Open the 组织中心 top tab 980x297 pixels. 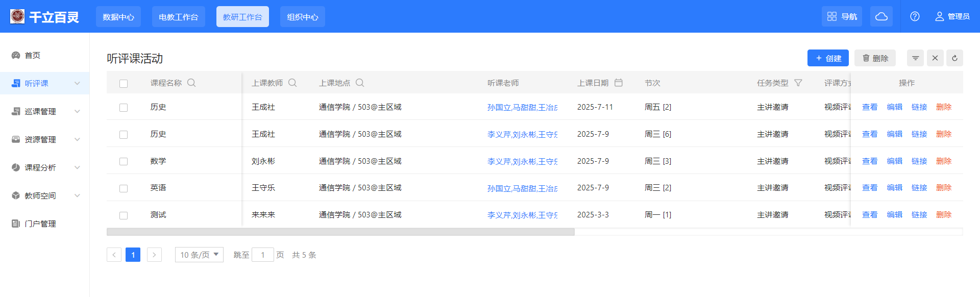pos(302,17)
